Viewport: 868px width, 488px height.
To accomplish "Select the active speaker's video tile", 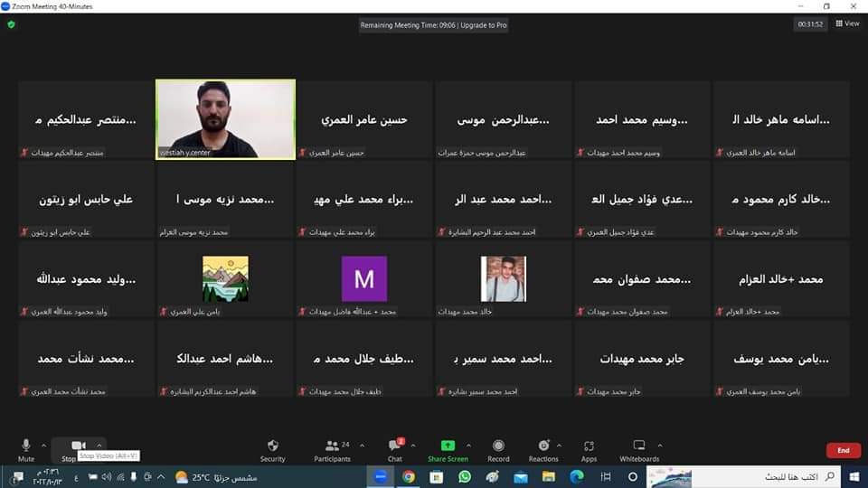I will point(225,119).
